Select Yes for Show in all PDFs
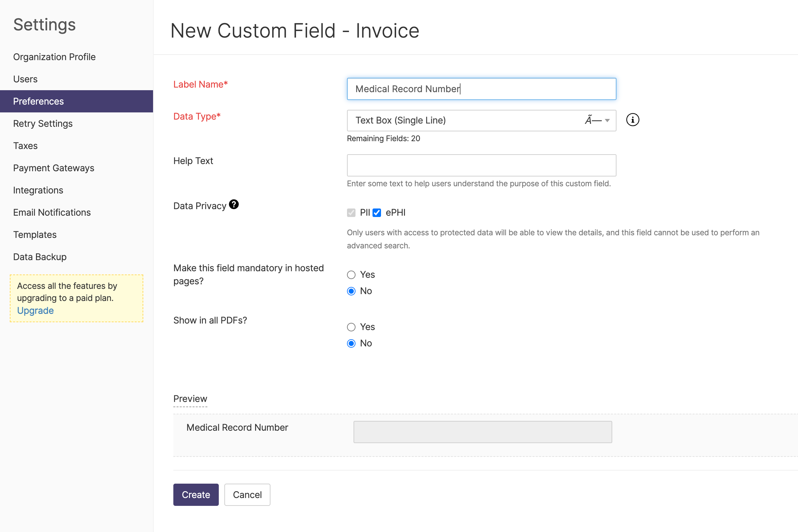 click(x=351, y=327)
